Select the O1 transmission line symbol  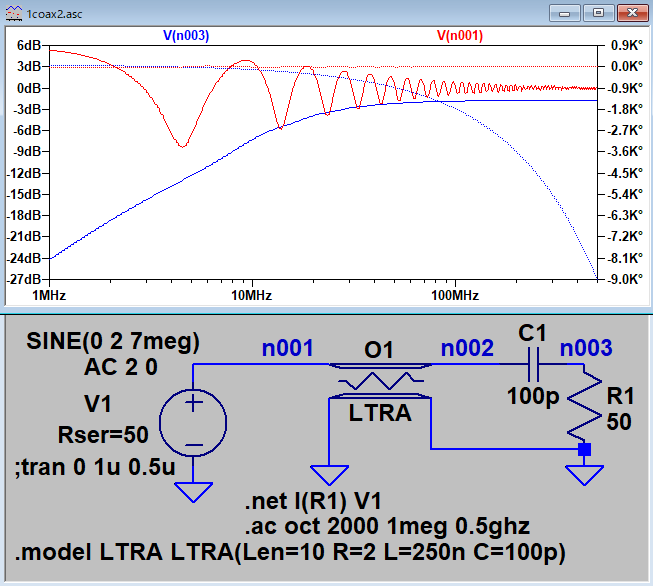point(380,381)
